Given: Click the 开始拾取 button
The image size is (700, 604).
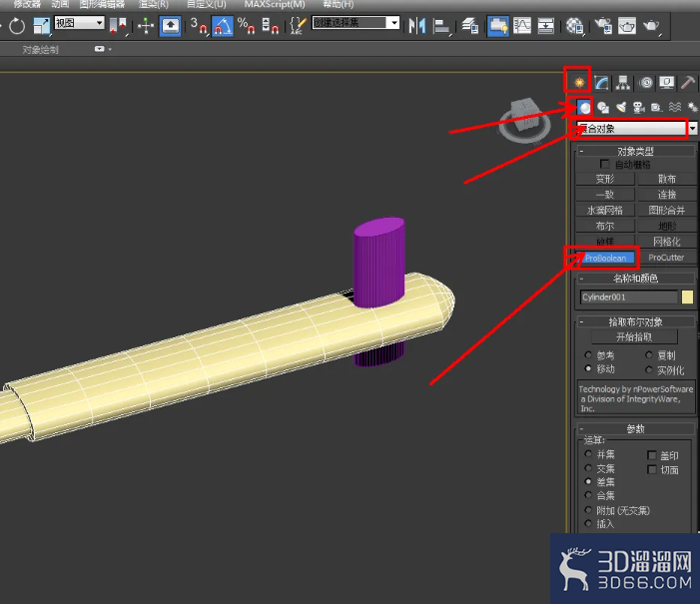Looking at the screenshot, I should [634, 336].
